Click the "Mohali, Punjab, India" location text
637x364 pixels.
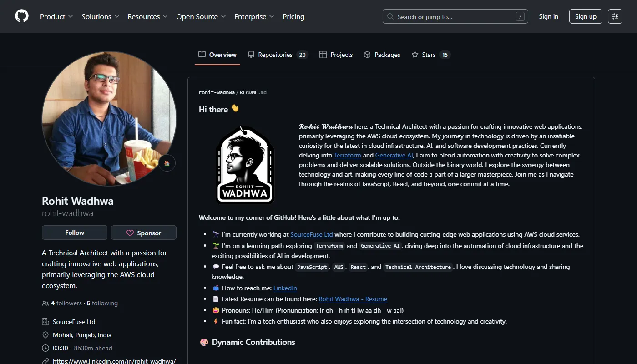click(82, 335)
